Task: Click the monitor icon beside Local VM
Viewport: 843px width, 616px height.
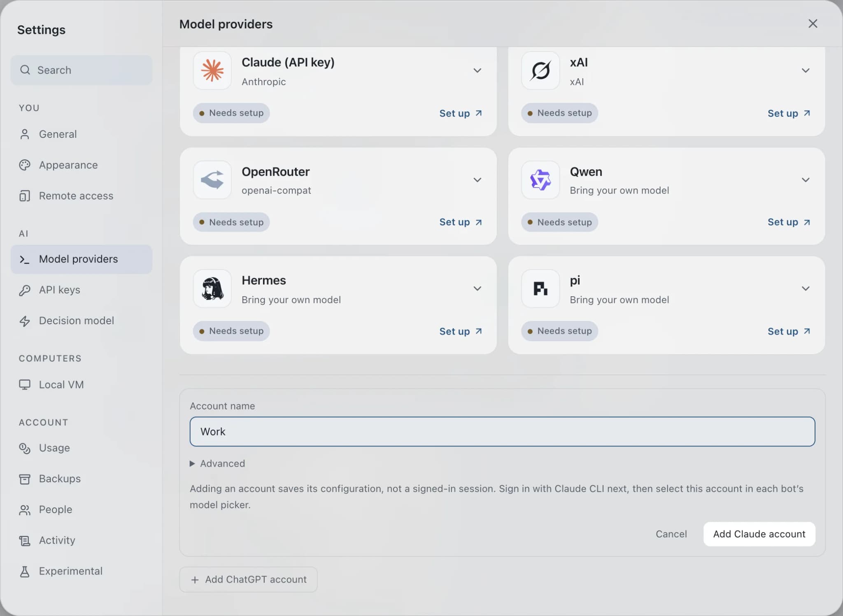Action: point(25,385)
